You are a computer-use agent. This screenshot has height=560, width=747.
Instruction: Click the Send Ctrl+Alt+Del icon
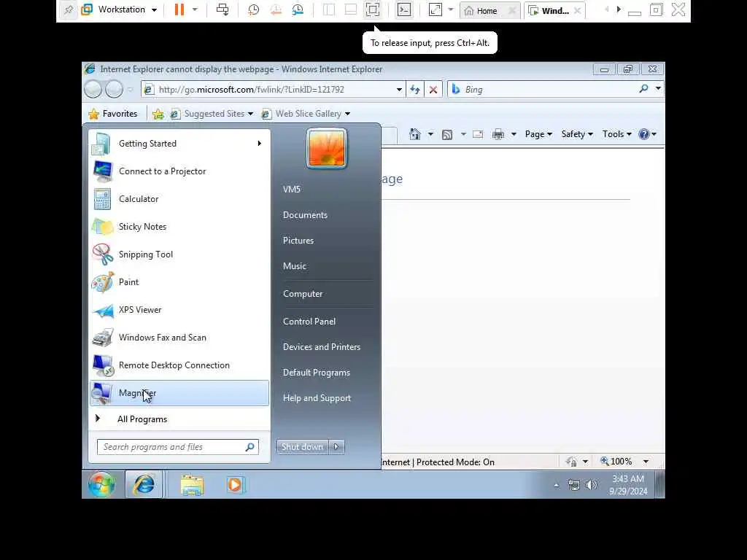pyautogui.click(x=222, y=9)
